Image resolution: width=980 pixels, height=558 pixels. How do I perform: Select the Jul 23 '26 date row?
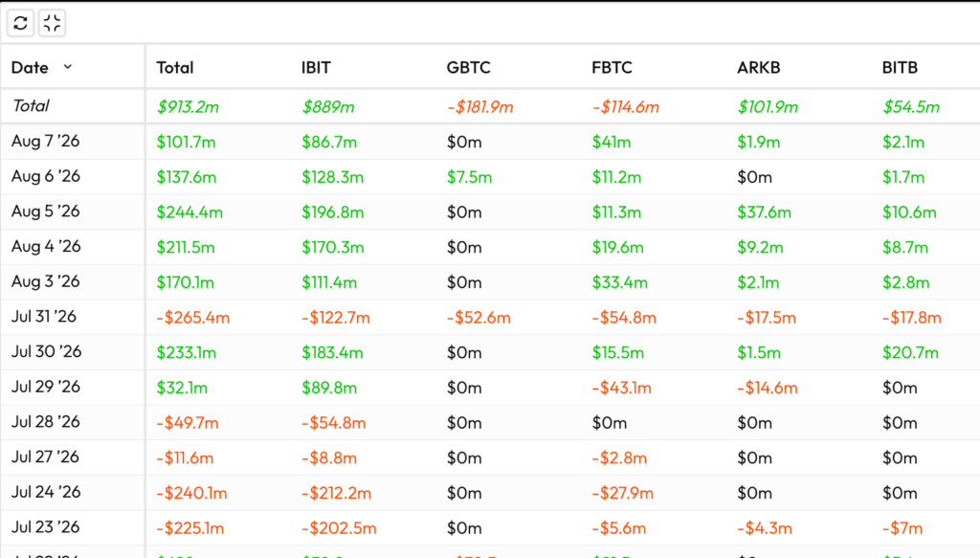tap(490, 527)
